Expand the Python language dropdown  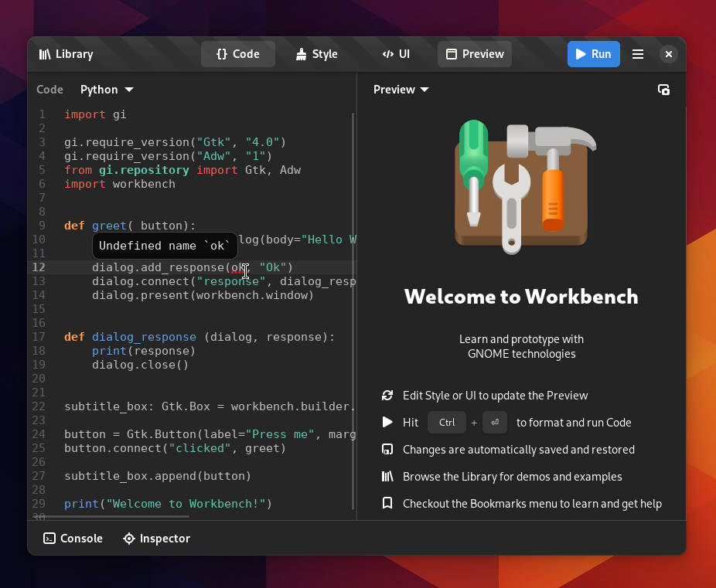pyautogui.click(x=107, y=90)
